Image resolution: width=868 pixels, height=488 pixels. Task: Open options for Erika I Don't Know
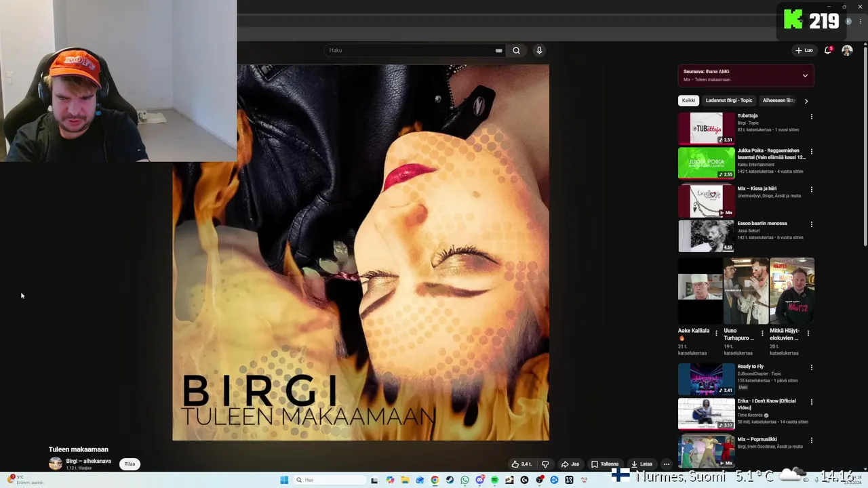(811, 403)
